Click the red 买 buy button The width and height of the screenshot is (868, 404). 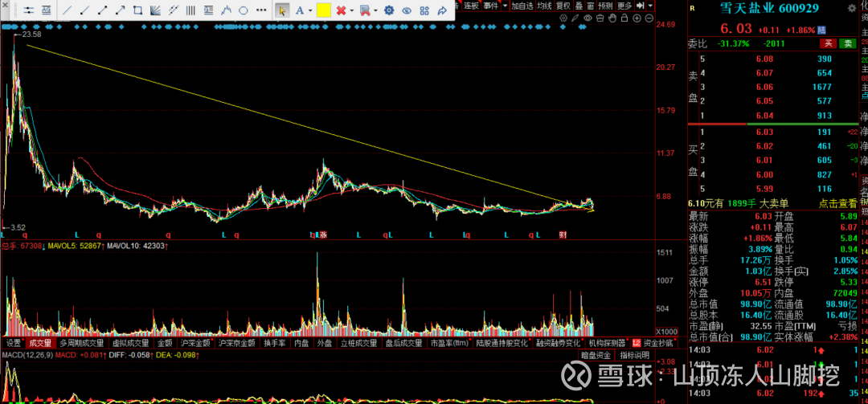(x=828, y=43)
